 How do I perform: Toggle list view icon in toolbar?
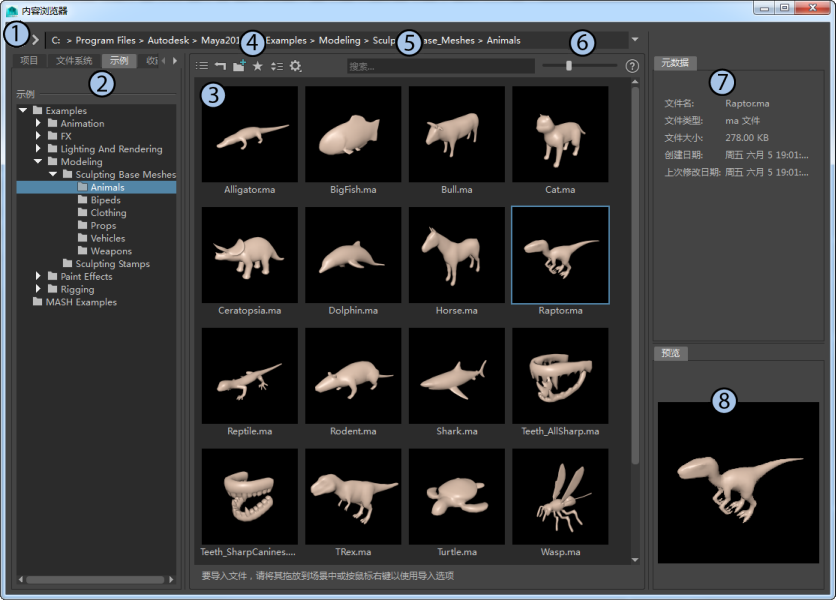pyautogui.click(x=202, y=66)
